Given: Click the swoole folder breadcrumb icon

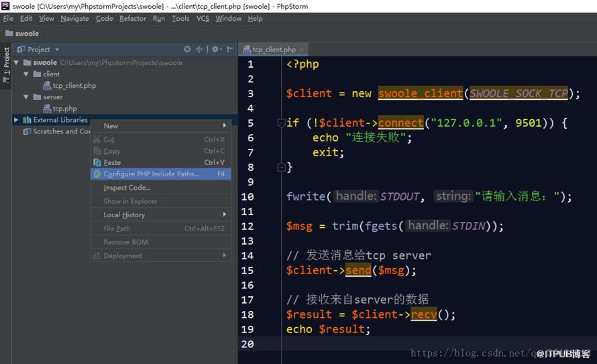Looking at the screenshot, I should click(x=9, y=34).
